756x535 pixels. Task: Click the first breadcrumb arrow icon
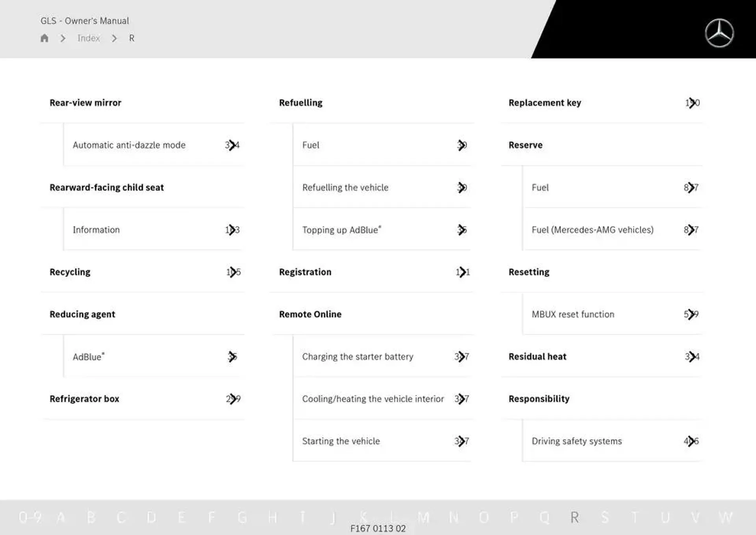point(63,37)
